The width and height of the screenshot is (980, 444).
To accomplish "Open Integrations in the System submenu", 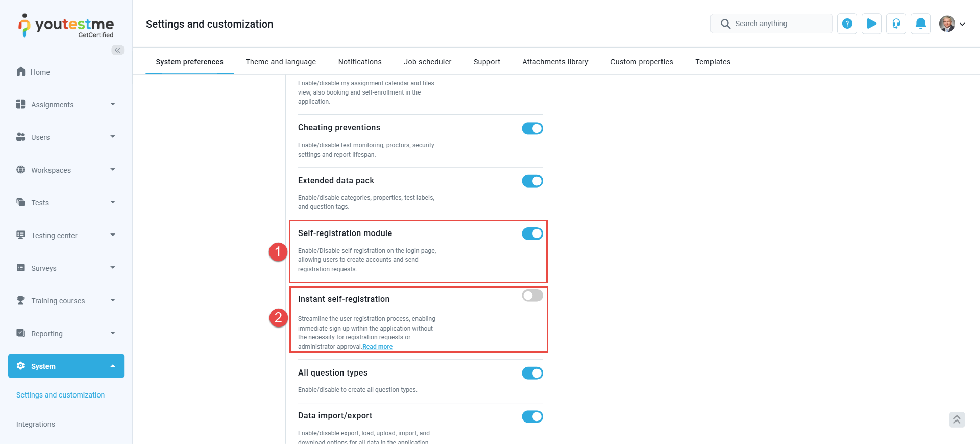I will [x=36, y=424].
